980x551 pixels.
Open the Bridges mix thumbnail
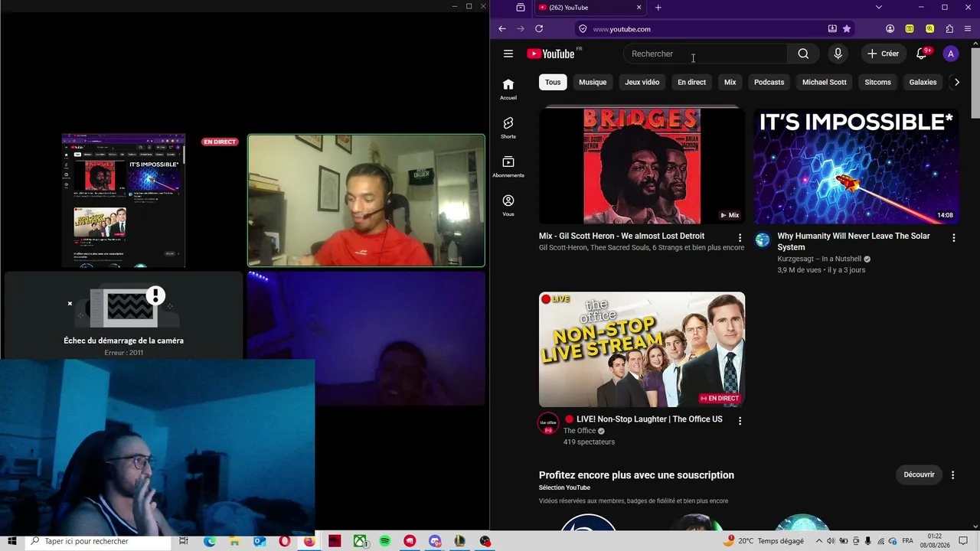pos(642,166)
